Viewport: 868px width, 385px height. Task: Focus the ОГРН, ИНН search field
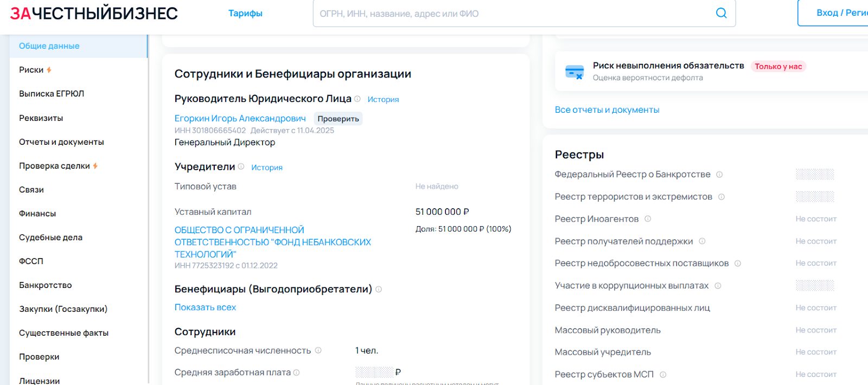[510, 14]
